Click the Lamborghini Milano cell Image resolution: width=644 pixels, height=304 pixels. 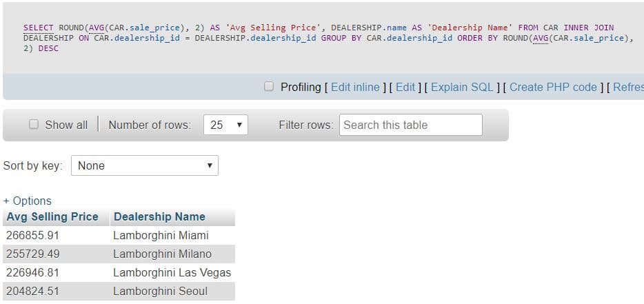pyautogui.click(x=172, y=254)
